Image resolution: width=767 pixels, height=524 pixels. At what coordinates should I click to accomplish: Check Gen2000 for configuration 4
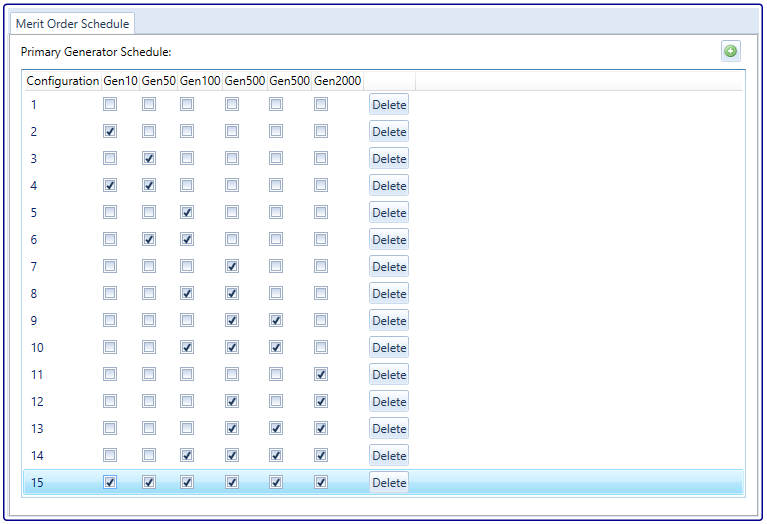click(x=321, y=185)
